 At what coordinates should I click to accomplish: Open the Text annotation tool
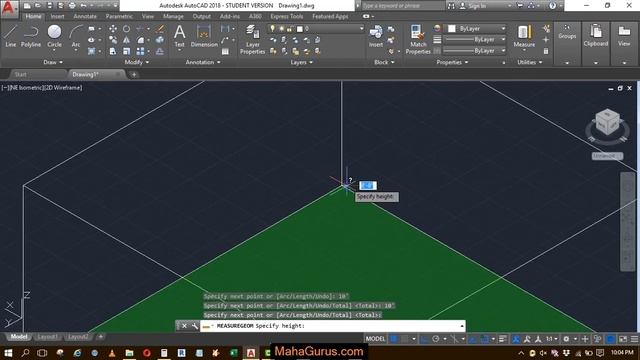(180, 36)
